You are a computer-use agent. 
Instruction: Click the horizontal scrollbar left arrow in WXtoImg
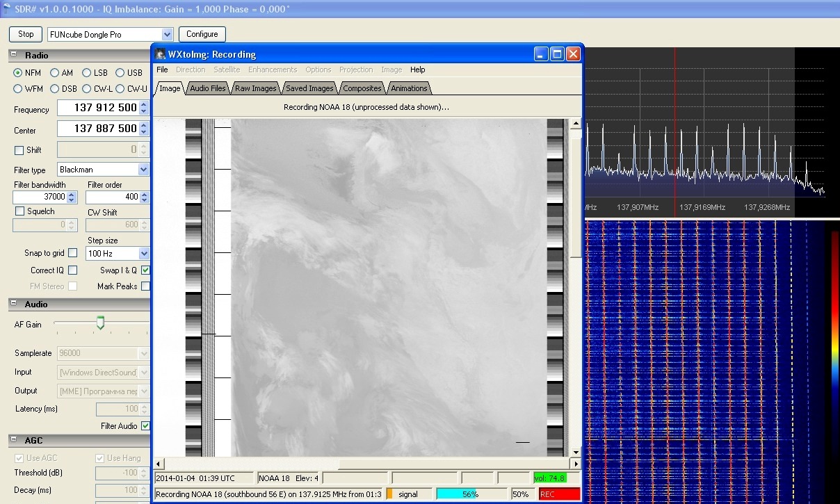coord(159,464)
